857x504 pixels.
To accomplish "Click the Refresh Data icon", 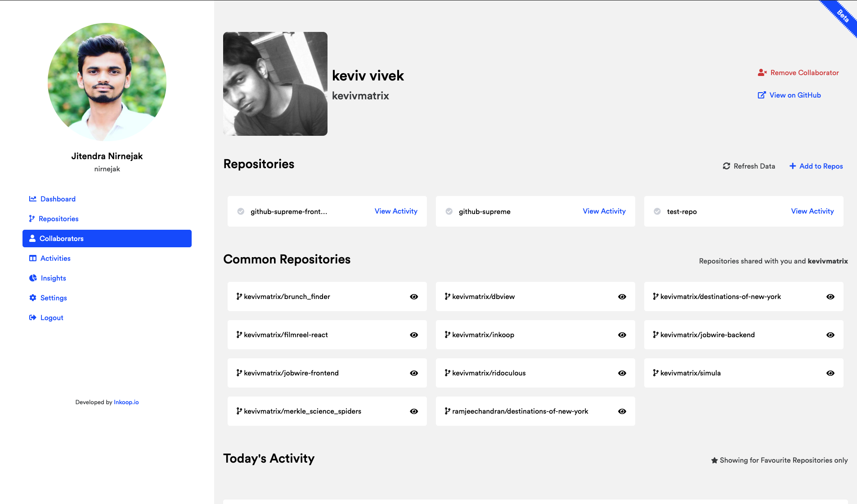I will (x=726, y=166).
